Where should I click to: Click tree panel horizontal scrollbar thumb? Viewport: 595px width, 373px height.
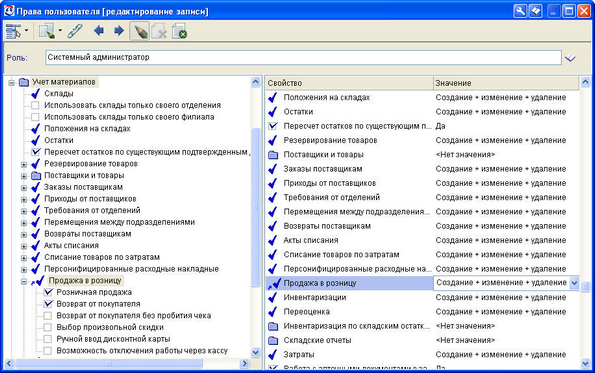pyautogui.click(x=109, y=364)
